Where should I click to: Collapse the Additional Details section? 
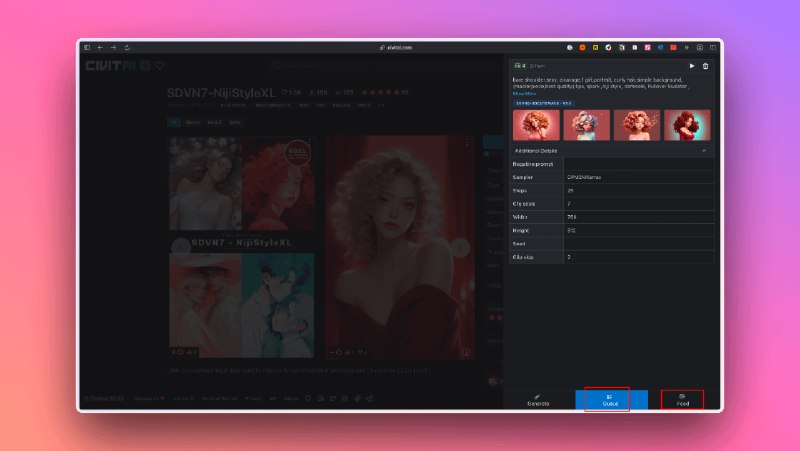[704, 151]
